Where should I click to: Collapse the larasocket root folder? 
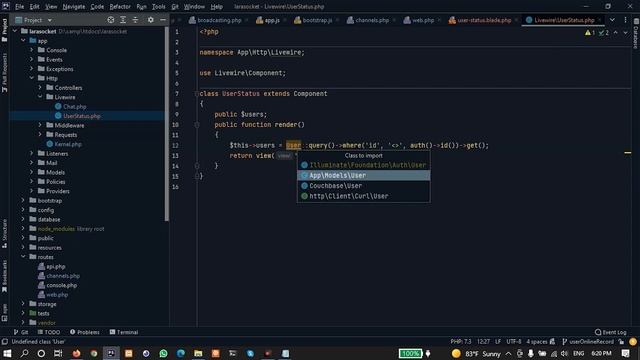click(x=15, y=31)
